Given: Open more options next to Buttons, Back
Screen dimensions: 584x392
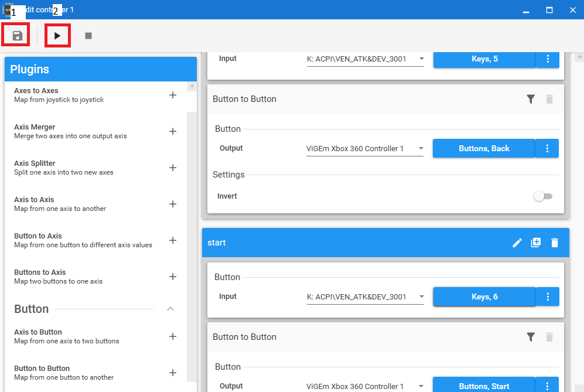Looking at the screenshot, I should pyautogui.click(x=547, y=148).
